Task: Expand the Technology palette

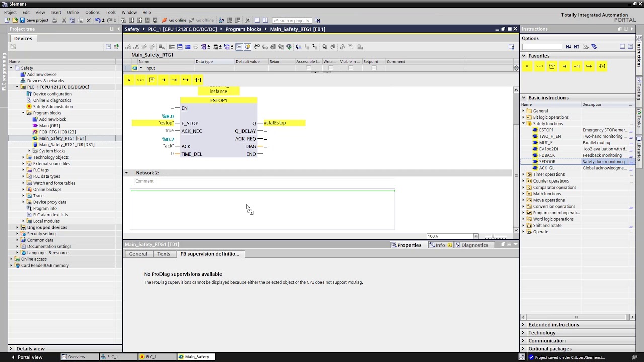Action: point(524,333)
